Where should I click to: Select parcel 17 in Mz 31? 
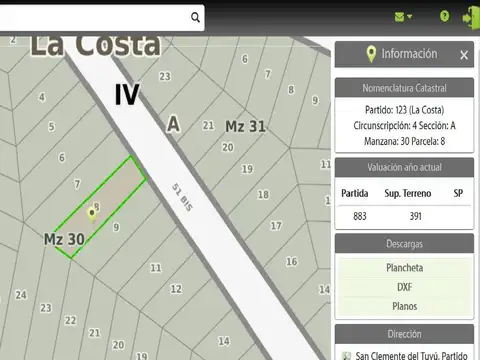coord(276,226)
